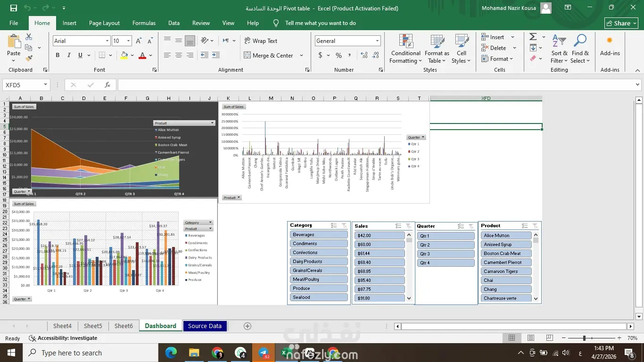Image resolution: width=644 pixels, height=362 pixels.
Task: Open the Name Box dropdown arrow
Action: point(46,85)
